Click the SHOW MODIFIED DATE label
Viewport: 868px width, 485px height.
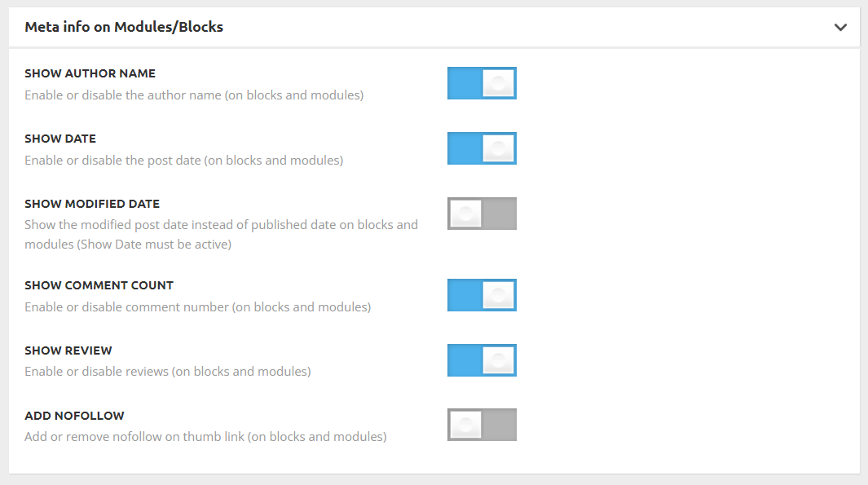92,204
